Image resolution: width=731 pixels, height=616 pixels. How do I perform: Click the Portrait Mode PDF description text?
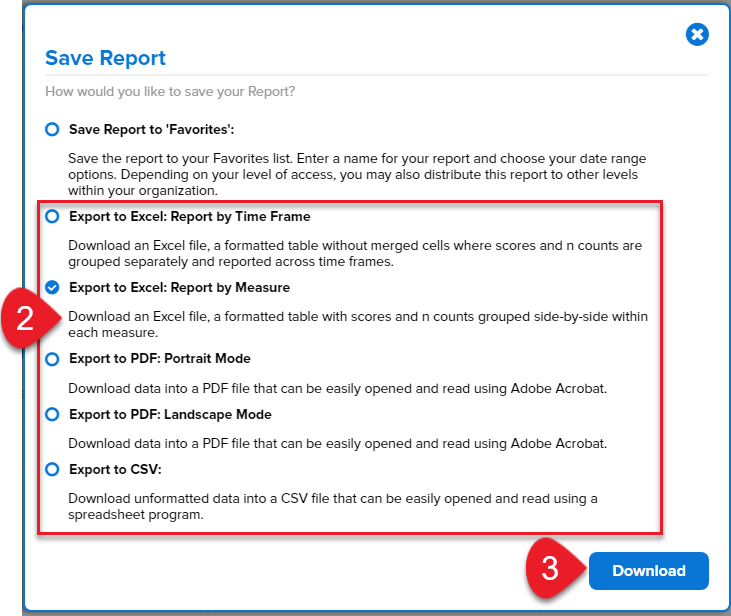coord(338,388)
